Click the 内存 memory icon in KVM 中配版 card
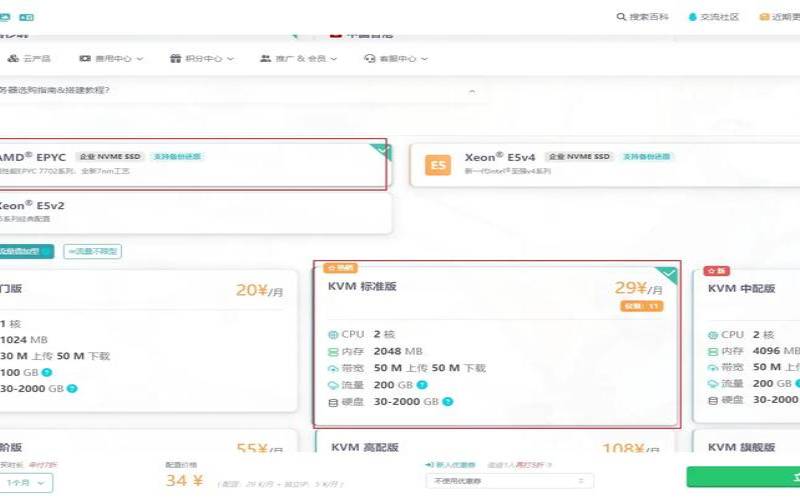800x500 pixels. [x=713, y=352]
